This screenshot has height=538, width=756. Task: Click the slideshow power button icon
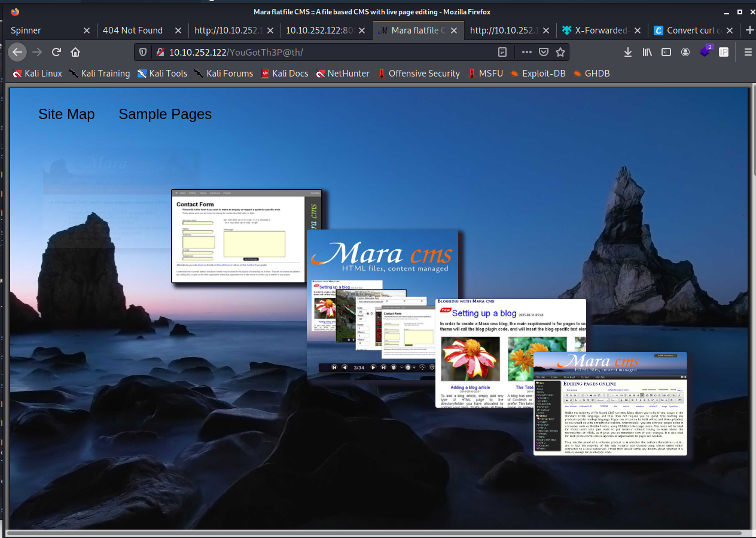coord(432,367)
